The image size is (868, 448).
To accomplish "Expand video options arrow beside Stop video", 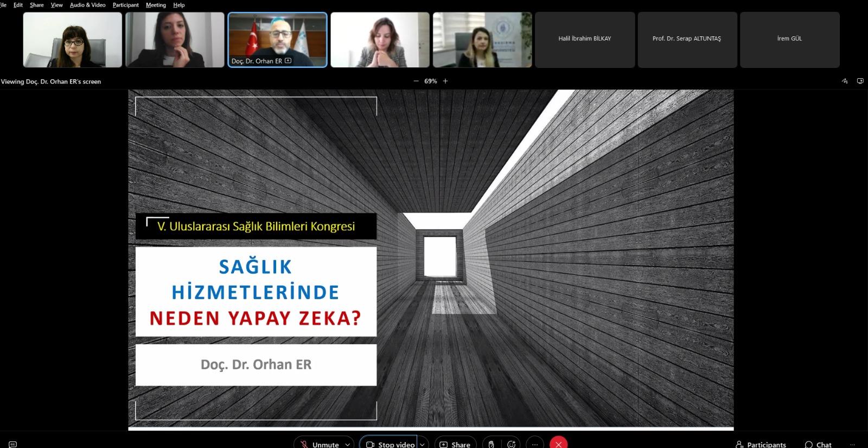I will click(422, 444).
